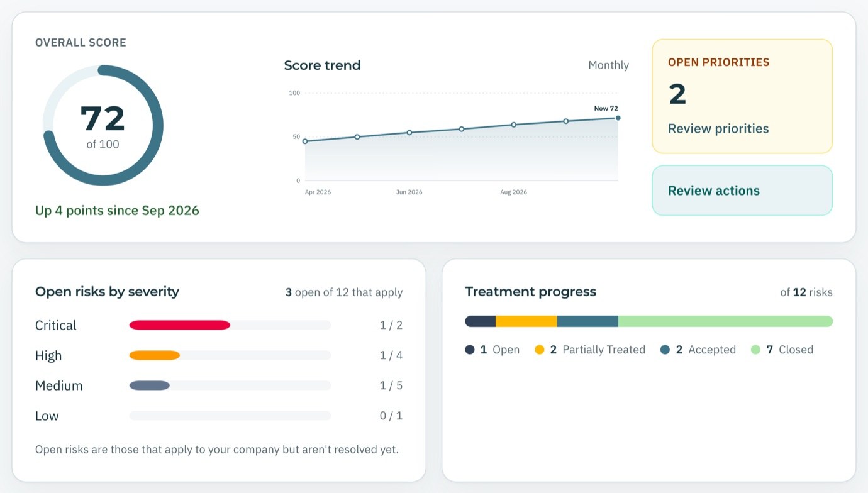Screen dimensions: 868x493
Task: Select the '7 Closed' legend label
Action: pyautogui.click(x=790, y=350)
